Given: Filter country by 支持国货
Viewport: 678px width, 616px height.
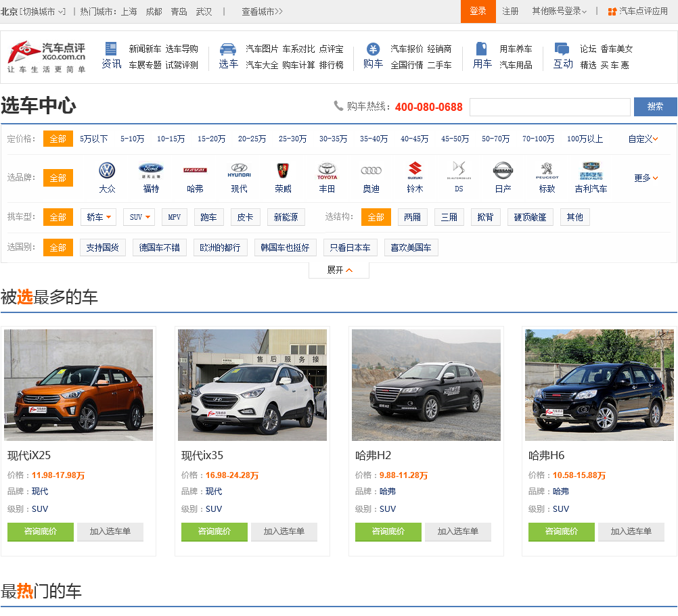Looking at the screenshot, I should (102, 248).
